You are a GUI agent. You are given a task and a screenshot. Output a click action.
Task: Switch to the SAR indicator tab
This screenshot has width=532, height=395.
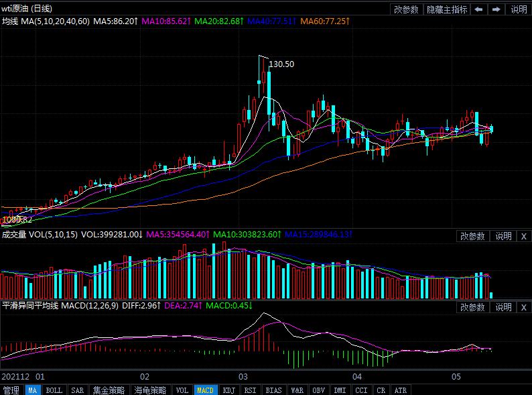click(77, 390)
